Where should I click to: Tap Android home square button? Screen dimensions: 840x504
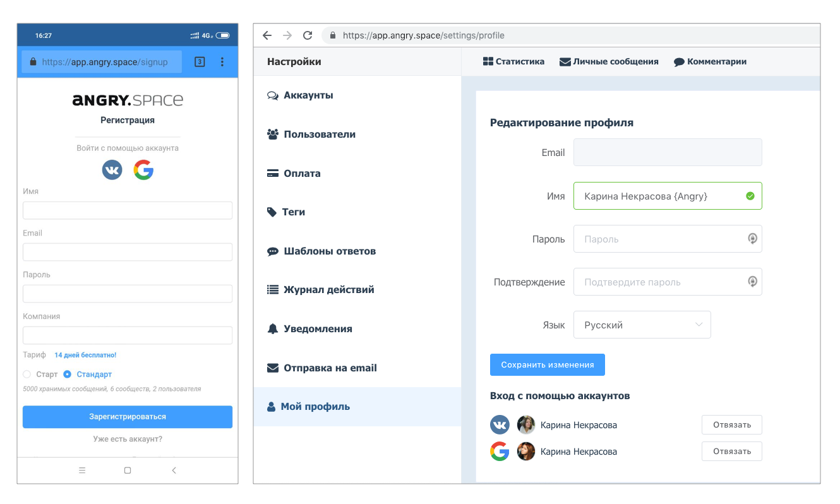pos(128,470)
